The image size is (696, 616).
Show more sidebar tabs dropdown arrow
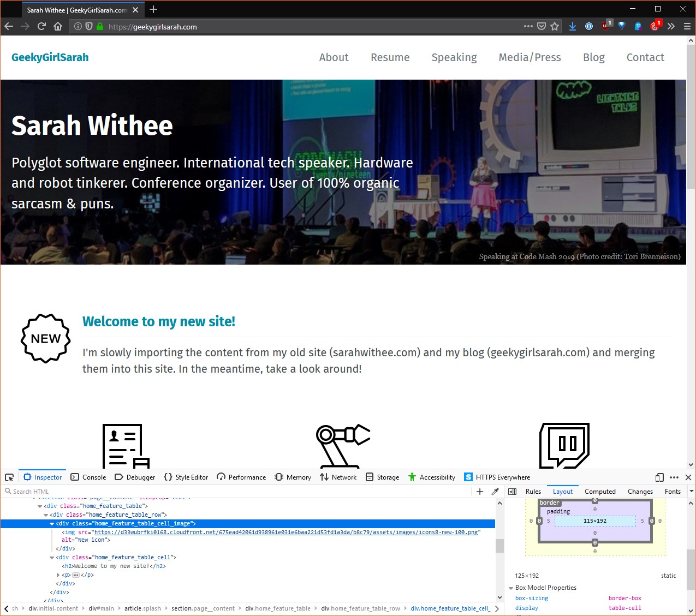pyautogui.click(x=691, y=492)
